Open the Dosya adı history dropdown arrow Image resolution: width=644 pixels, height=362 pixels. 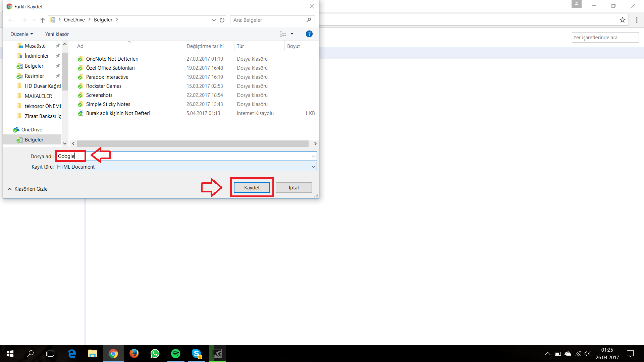pos(313,156)
